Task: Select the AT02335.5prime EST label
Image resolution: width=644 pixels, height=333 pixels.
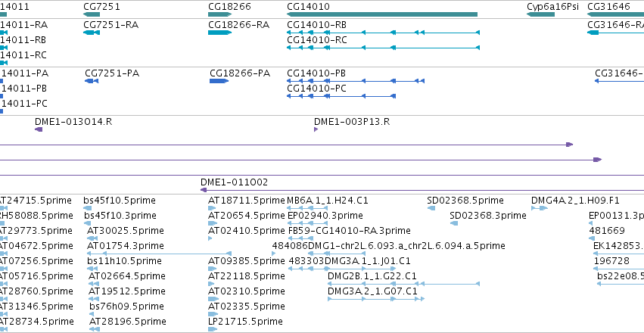Action: [x=247, y=307]
